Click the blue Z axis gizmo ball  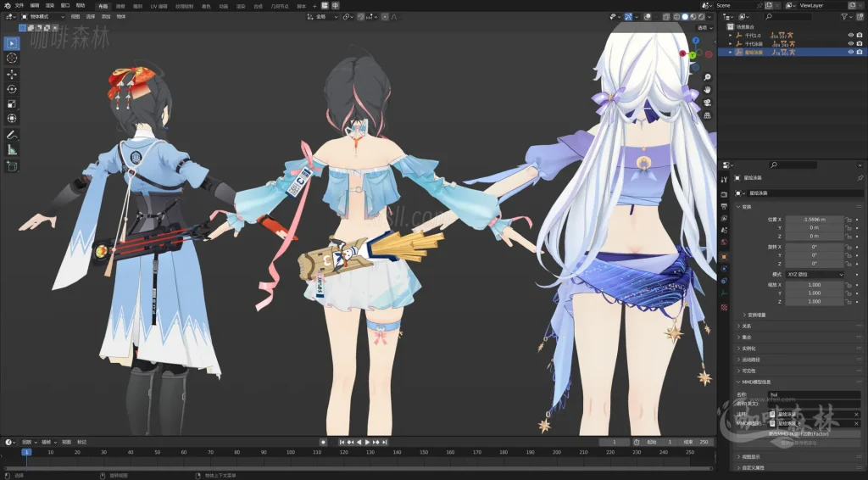(696, 41)
